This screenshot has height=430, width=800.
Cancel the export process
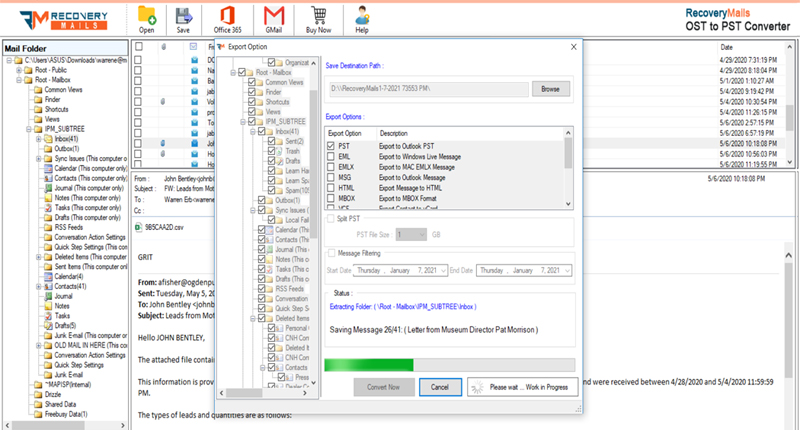point(440,387)
